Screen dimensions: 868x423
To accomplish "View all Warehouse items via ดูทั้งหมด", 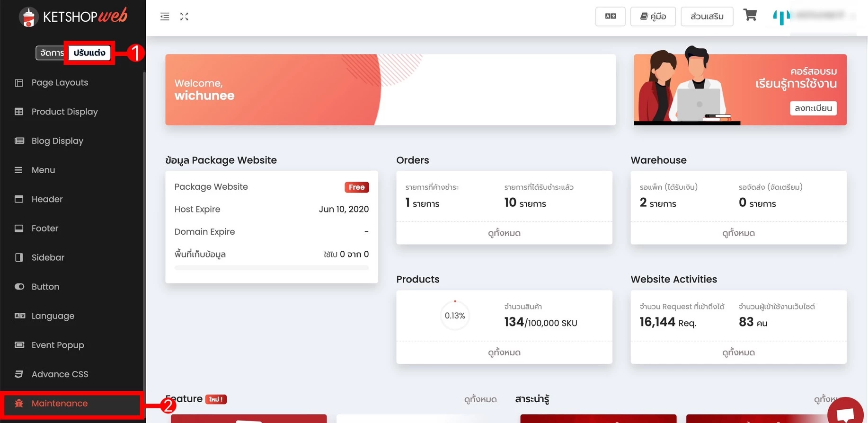I will [x=738, y=233].
